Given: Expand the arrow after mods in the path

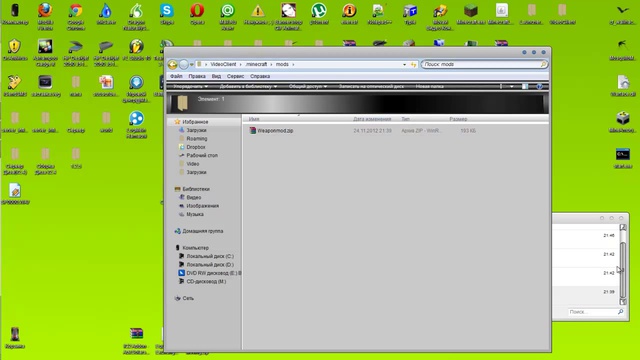Looking at the screenshot, I should (293, 64).
